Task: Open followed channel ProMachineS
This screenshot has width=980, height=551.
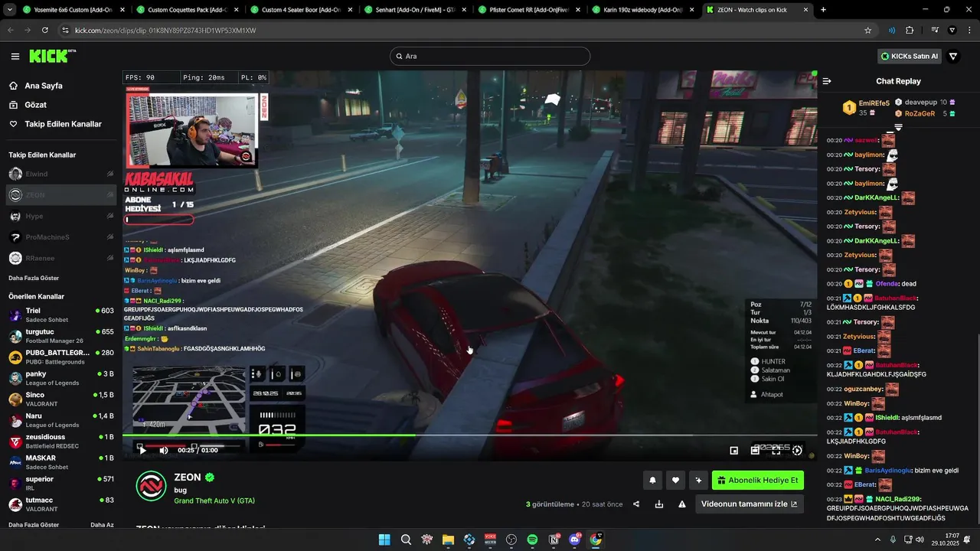Action: tap(61, 237)
